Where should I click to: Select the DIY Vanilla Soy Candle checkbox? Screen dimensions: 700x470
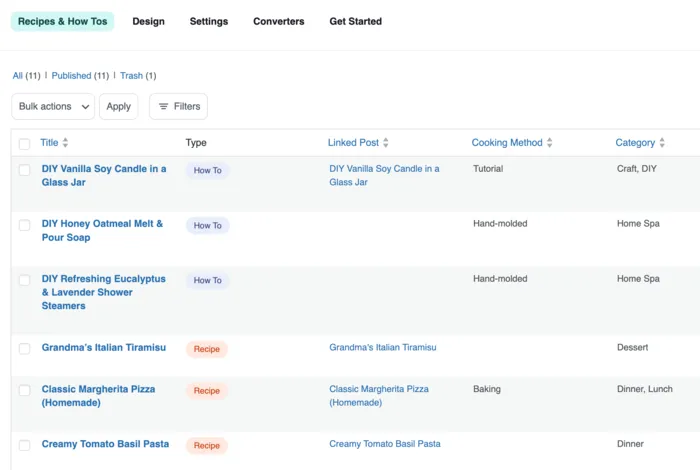coord(25,170)
